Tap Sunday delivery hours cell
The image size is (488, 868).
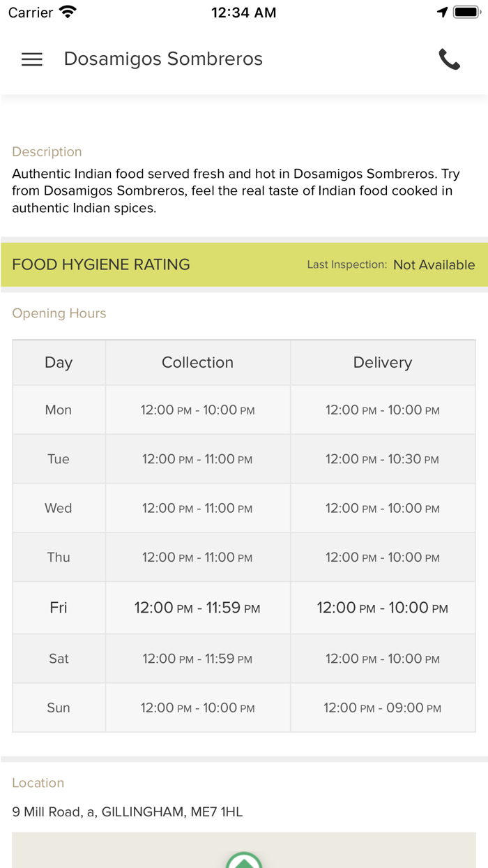click(x=382, y=708)
